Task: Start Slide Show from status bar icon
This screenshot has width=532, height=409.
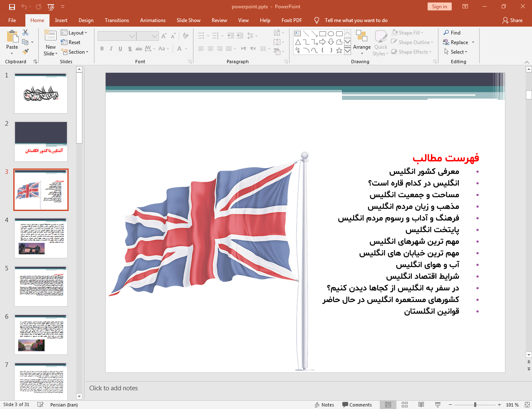Action: (438, 404)
